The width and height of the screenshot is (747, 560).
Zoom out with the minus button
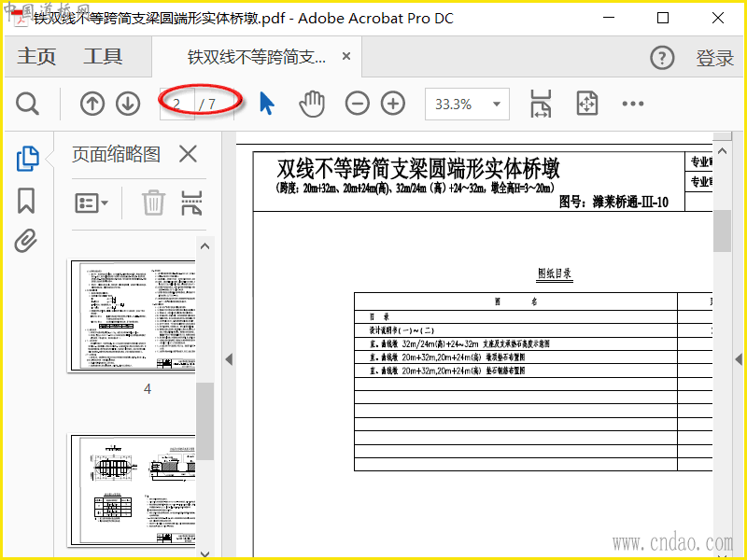click(x=358, y=104)
